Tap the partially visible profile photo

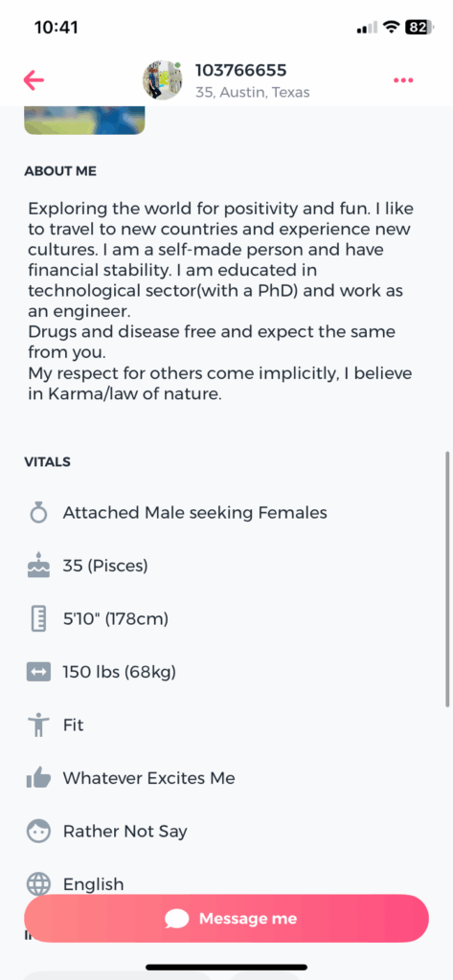point(84,120)
